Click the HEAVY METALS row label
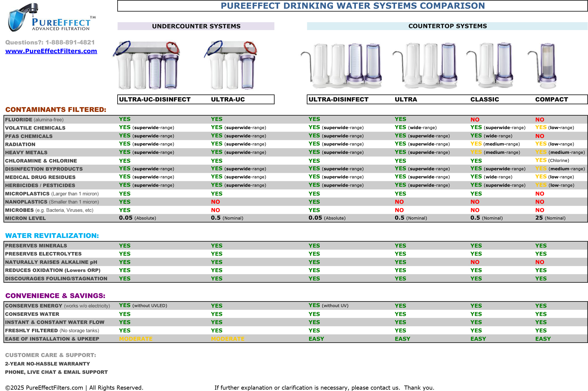 tap(26, 153)
